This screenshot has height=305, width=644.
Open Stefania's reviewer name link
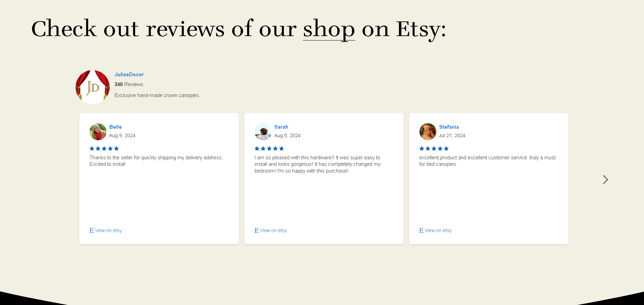point(449,127)
